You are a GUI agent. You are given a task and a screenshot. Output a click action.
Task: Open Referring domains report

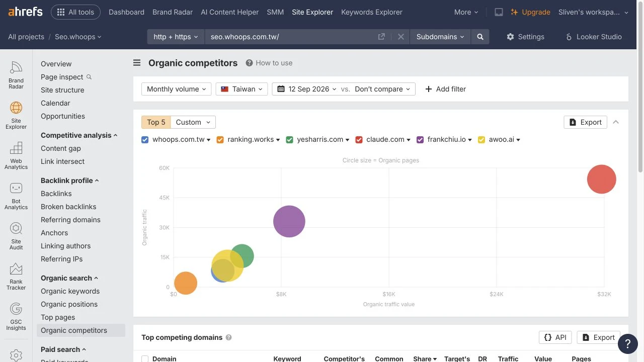tap(70, 220)
